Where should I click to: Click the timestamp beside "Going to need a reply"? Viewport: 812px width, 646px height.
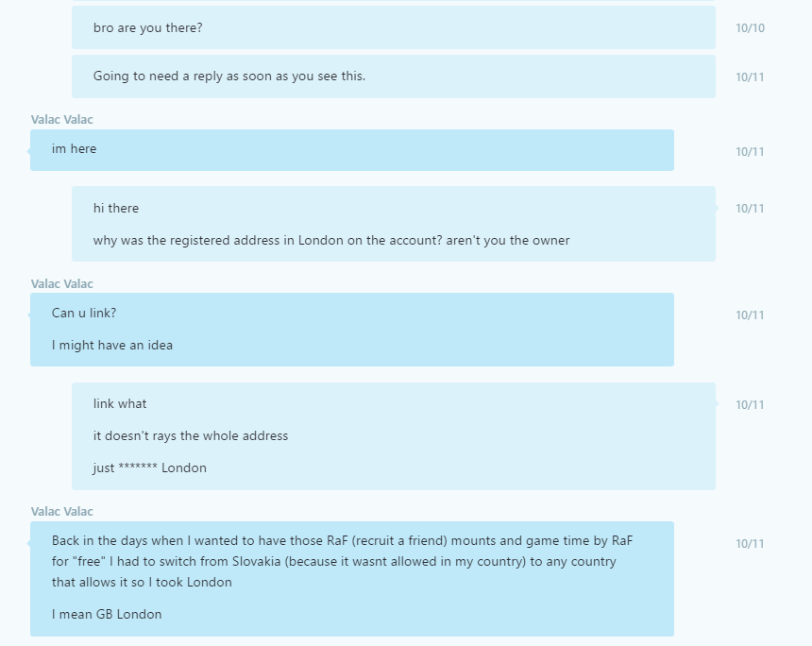point(750,76)
